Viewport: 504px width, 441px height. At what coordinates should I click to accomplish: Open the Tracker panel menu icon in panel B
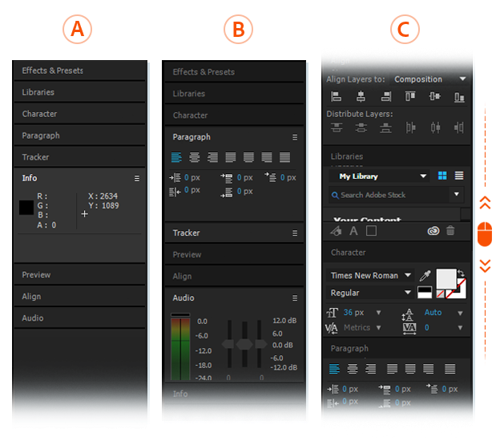(x=295, y=233)
